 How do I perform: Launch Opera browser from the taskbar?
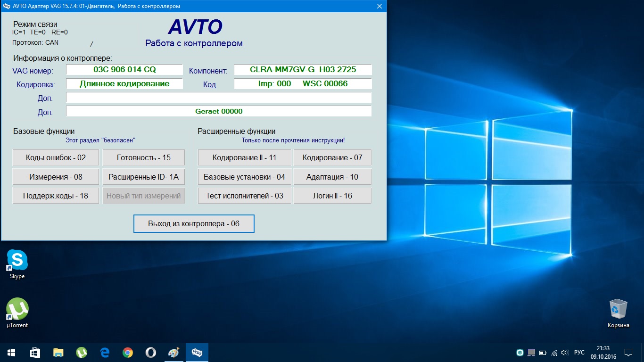[x=150, y=352]
